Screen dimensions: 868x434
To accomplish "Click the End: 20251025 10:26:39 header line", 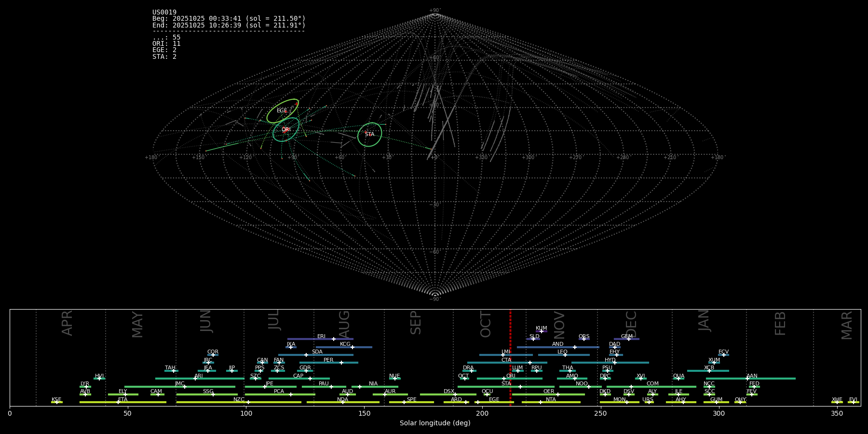I will point(229,25).
